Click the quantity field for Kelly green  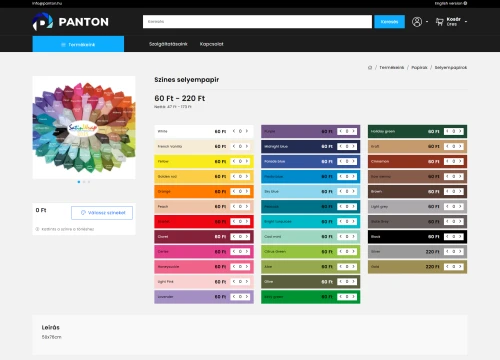pyautogui.click(x=347, y=297)
